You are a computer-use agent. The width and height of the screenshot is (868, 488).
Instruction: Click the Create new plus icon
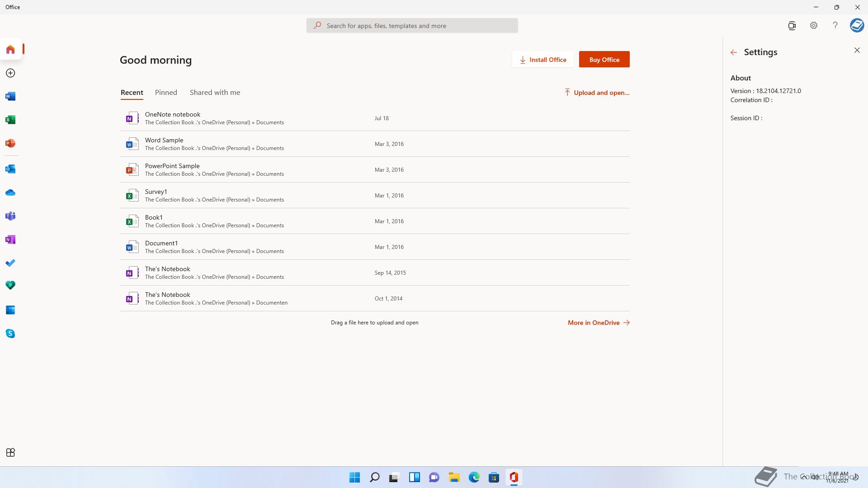tap(10, 73)
